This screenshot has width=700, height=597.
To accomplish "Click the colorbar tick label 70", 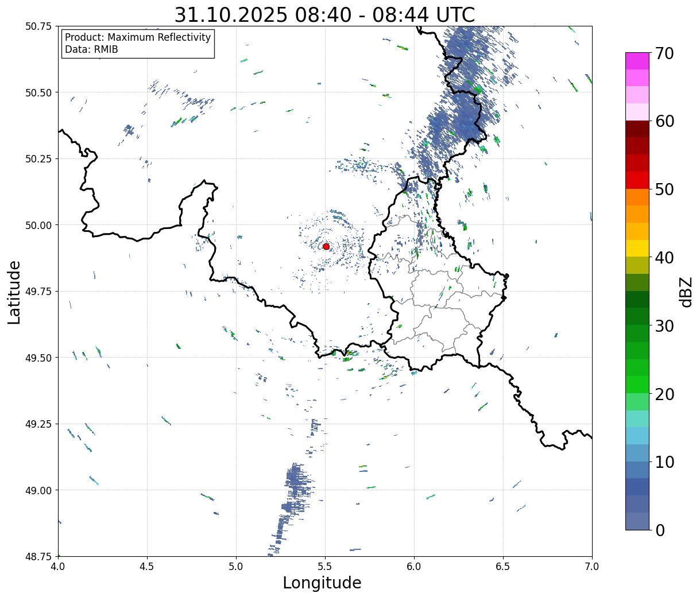I will (664, 53).
